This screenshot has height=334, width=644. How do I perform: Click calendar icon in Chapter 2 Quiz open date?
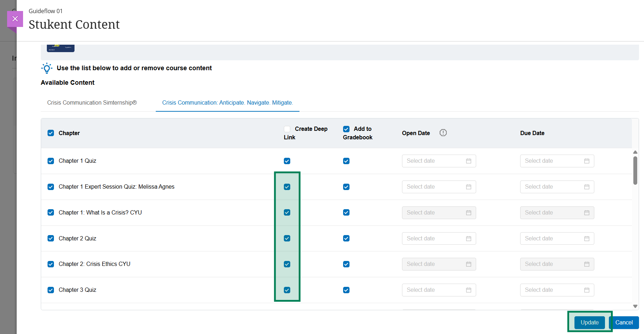pyautogui.click(x=468, y=239)
